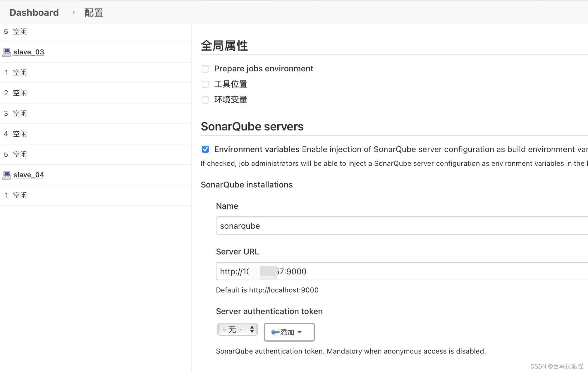
Task: Click executor 5 空闲 below slave_03
Action: pos(16,154)
